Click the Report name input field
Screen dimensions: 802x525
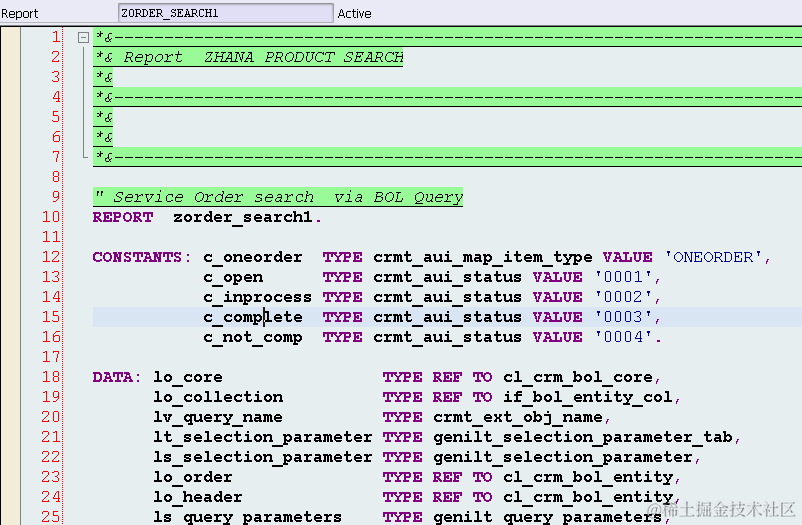point(226,13)
